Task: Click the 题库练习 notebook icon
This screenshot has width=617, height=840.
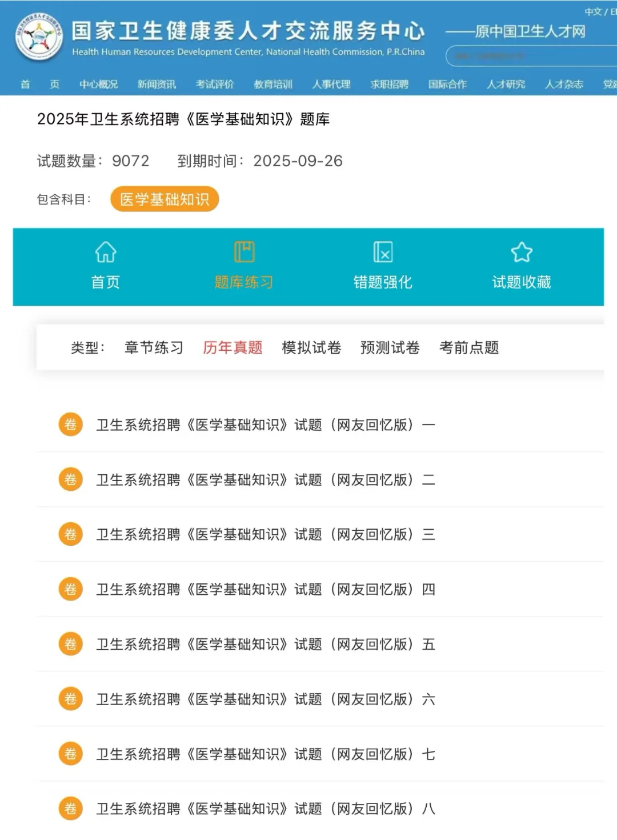Action: click(x=244, y=251)
